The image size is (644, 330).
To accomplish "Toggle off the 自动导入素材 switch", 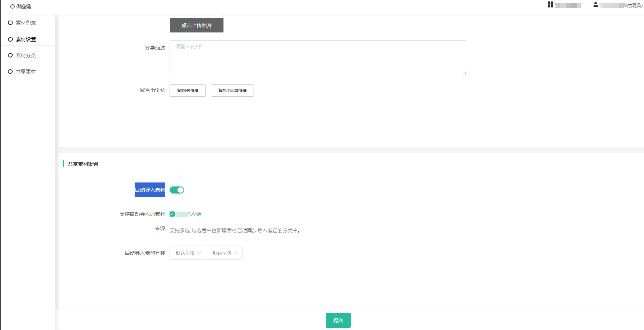I will (x=177, y=190).
